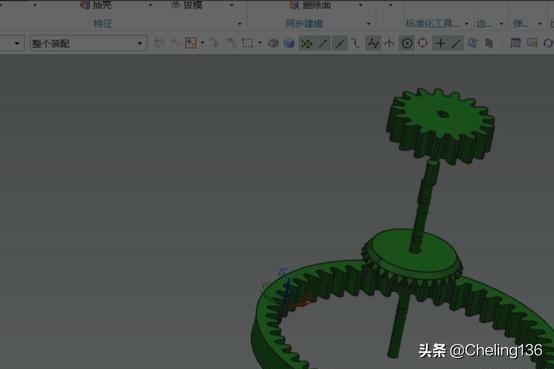This screenshot has width=554, height=369.
Task: Toggle the Point on Curve snap option
Action: click(456, 43)
